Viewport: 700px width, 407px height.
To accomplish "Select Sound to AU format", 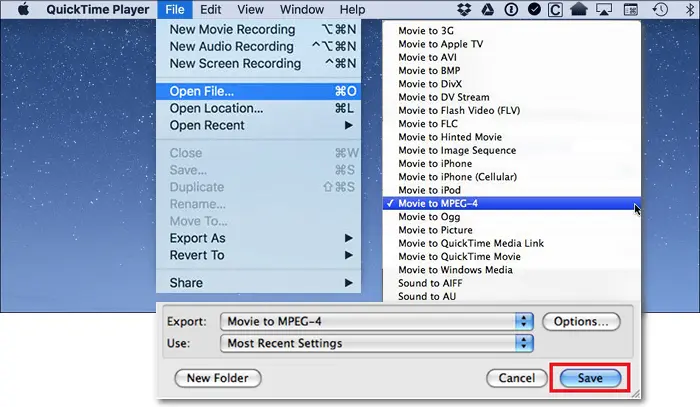I will 512,296.
